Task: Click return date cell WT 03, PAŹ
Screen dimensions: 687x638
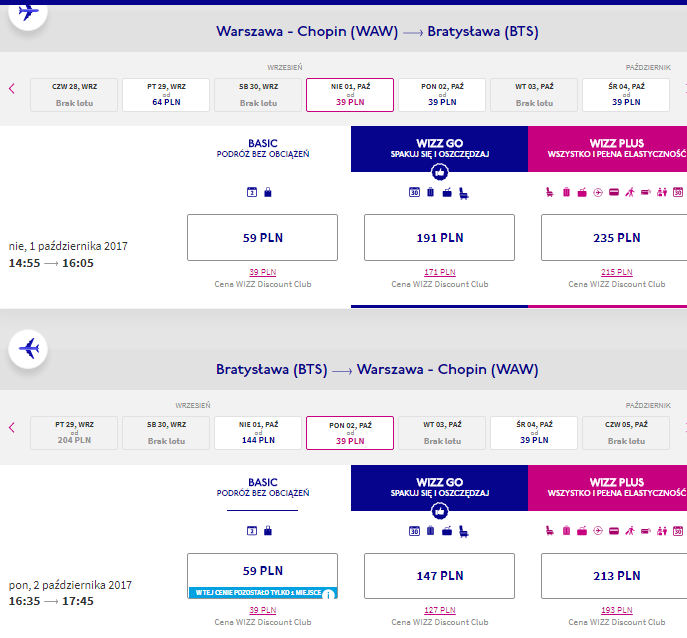Action: [442, 433]
